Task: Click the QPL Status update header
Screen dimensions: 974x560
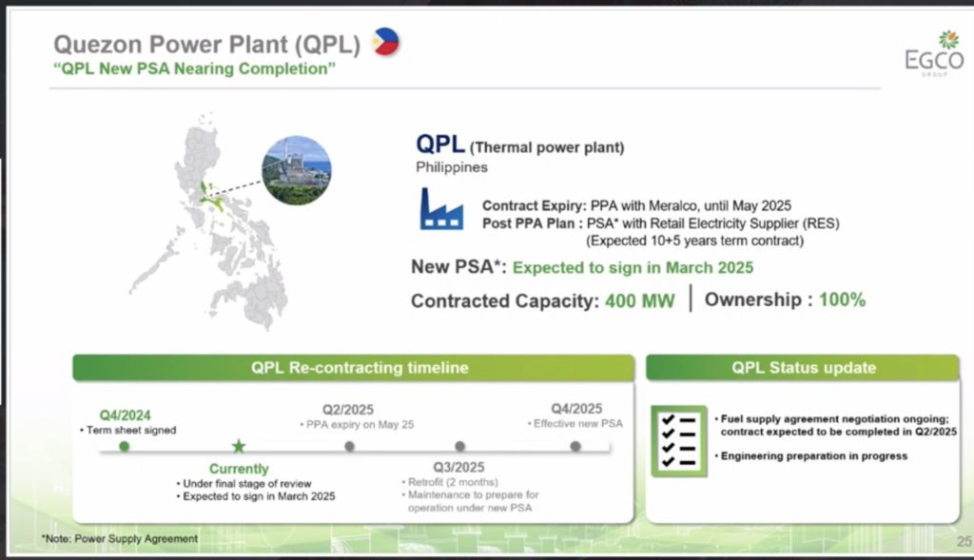Action: pyautogui.click(x=803, y=368)
